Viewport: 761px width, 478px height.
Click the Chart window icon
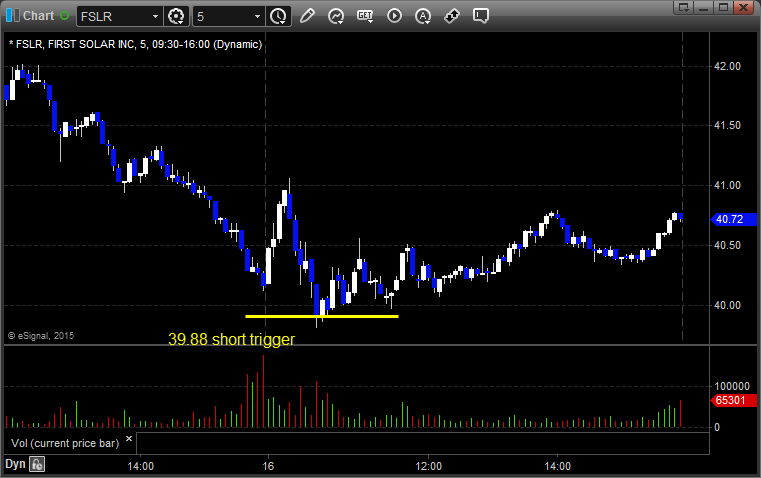pos(12,16)
